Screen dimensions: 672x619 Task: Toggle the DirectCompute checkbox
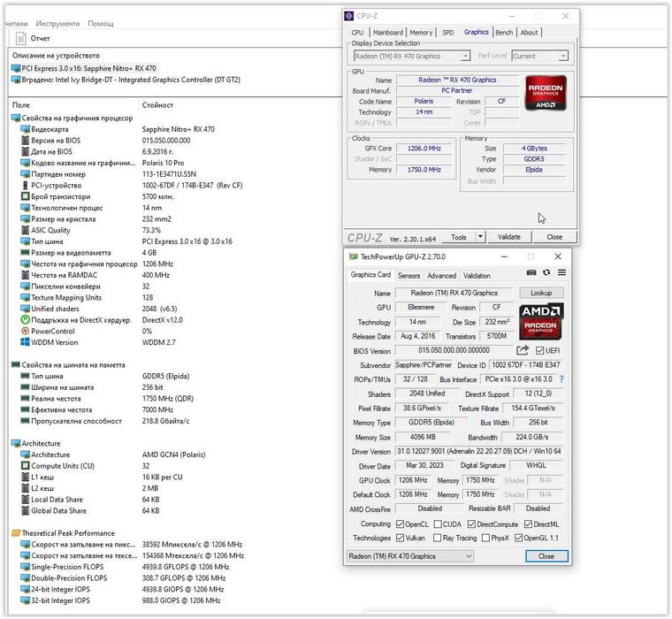(471, 524)
